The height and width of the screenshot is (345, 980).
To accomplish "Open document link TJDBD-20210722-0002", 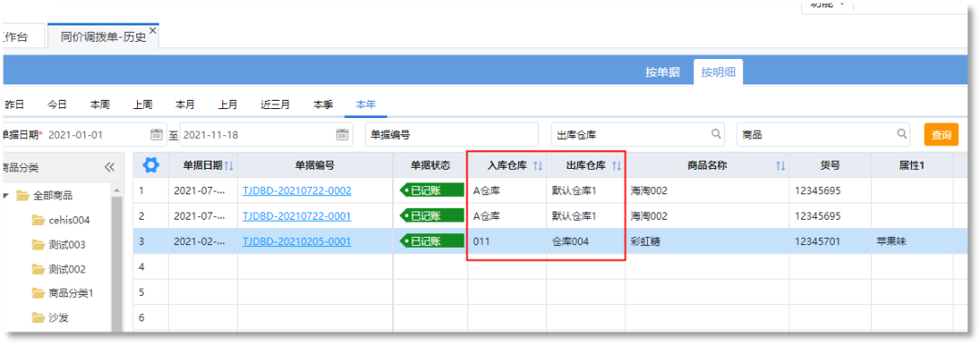I will [x=297, y=191].
